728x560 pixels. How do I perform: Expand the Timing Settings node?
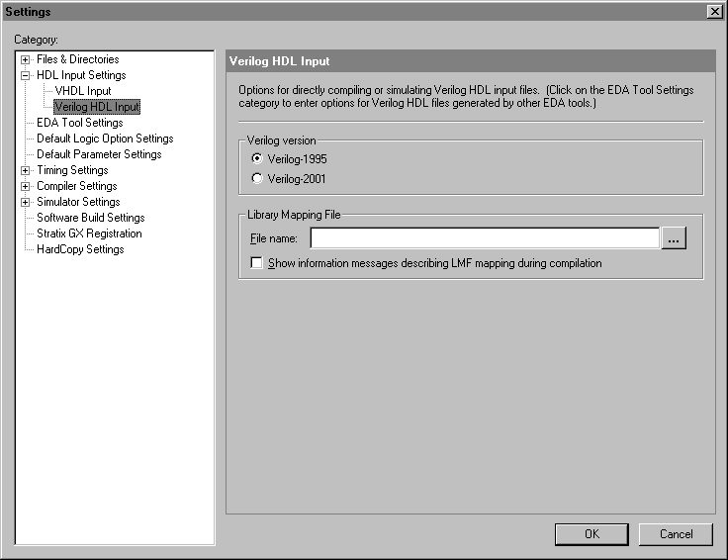coord(25,171)
